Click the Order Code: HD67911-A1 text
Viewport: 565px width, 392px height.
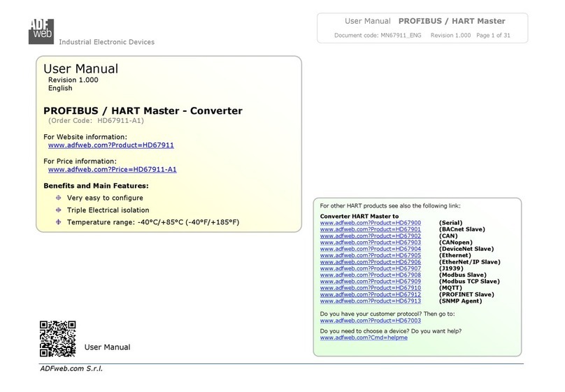[96, 121]
